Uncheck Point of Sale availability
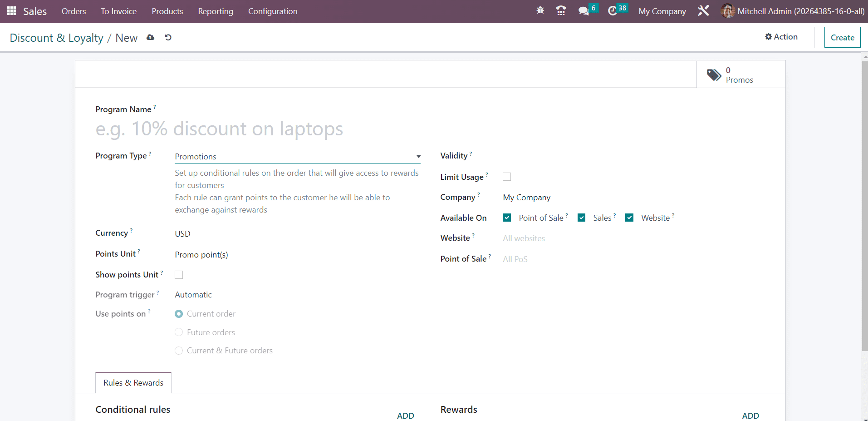 pyautogui.click(x=507, y=218)
